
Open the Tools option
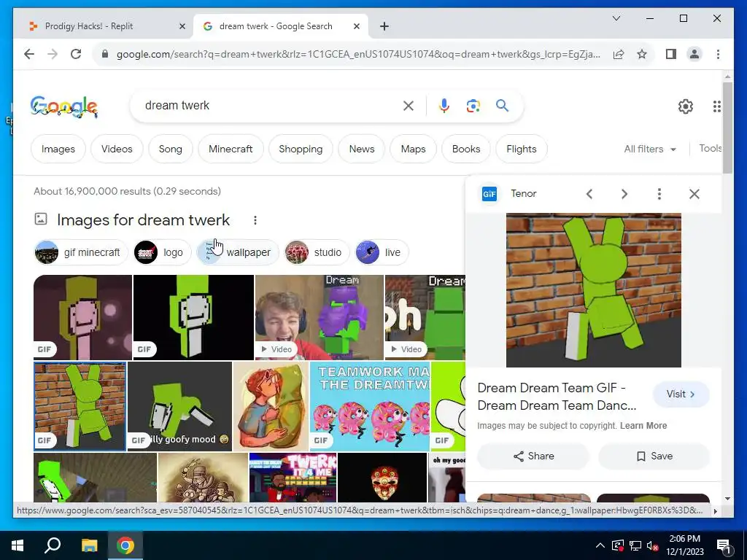[710, 149]
